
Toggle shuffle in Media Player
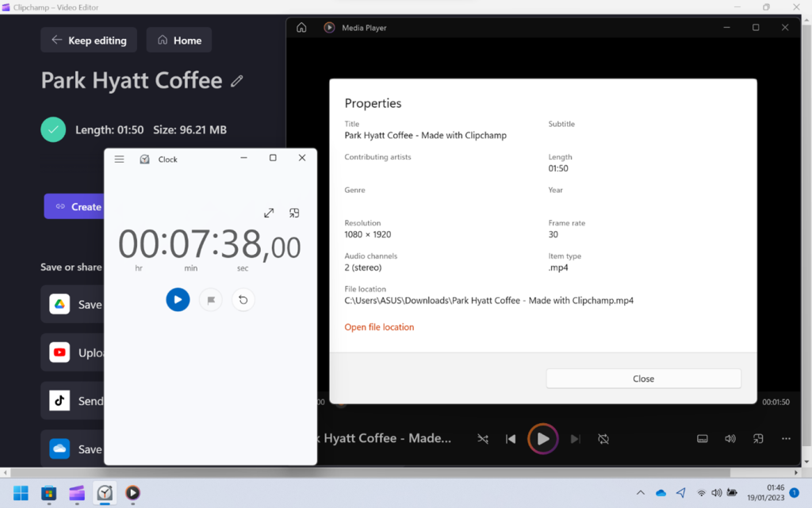[x=483, y=439]
